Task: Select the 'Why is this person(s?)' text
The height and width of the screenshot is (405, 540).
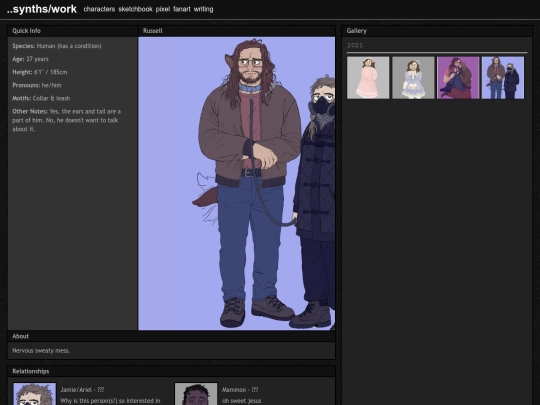Action: pos(110,401)
